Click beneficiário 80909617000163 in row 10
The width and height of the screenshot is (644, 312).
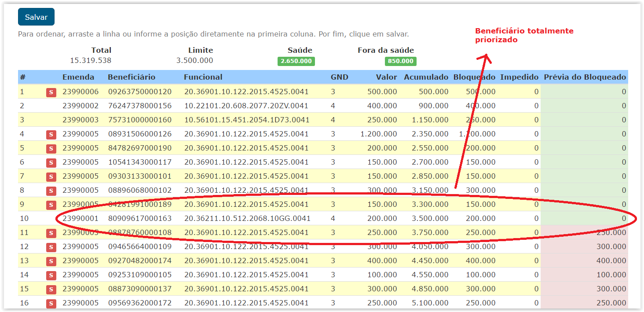(x=140, y=218)
